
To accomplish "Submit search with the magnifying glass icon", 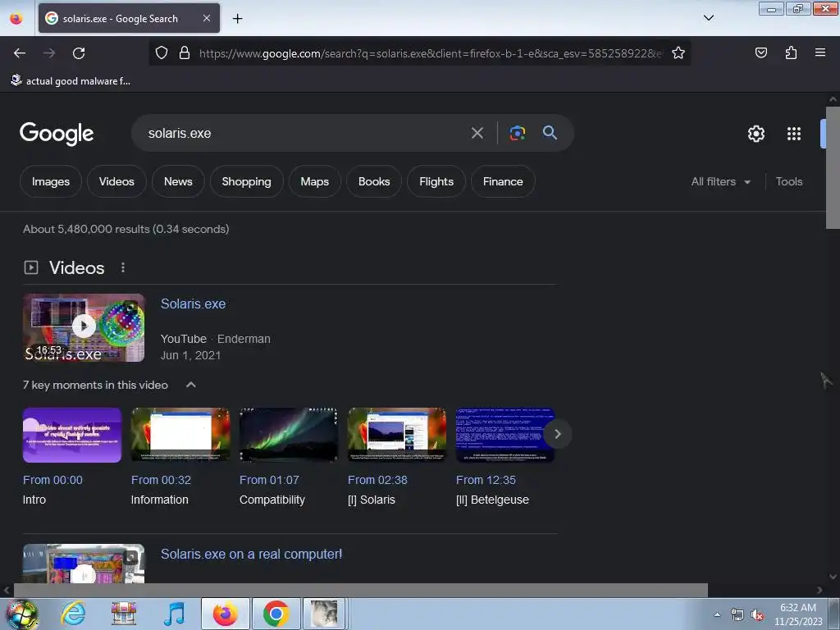I will 550,132.
